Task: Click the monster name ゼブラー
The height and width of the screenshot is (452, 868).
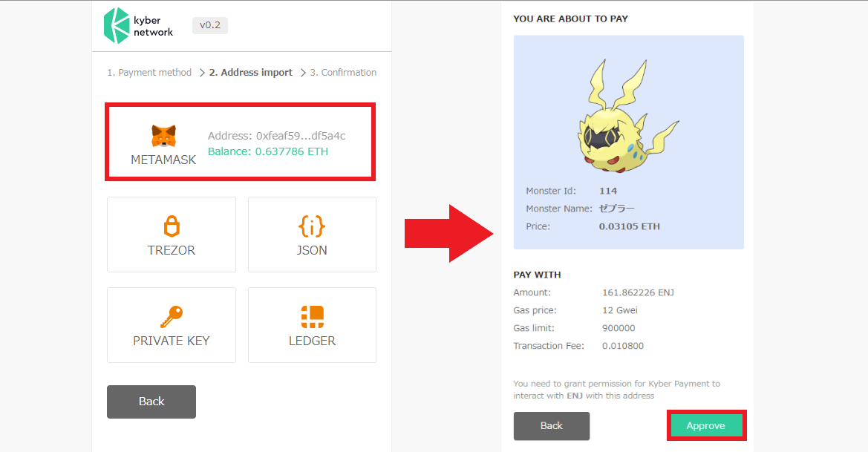Action: (617, 209)
